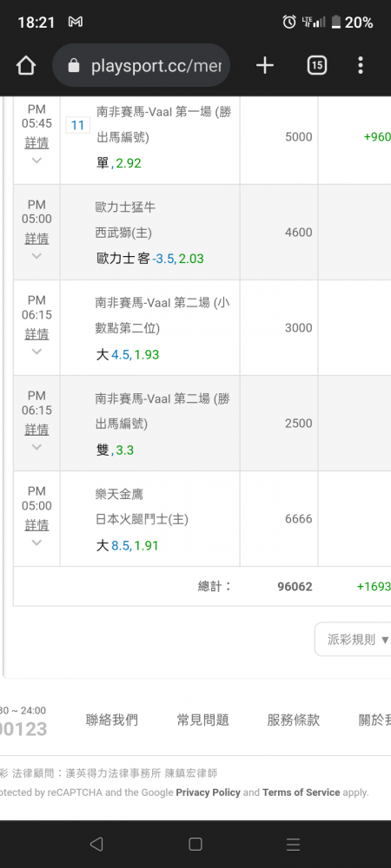Viewport: 391px width, 868px height.
Task: Open 服務條款 footer link
Action: (294, 720)
